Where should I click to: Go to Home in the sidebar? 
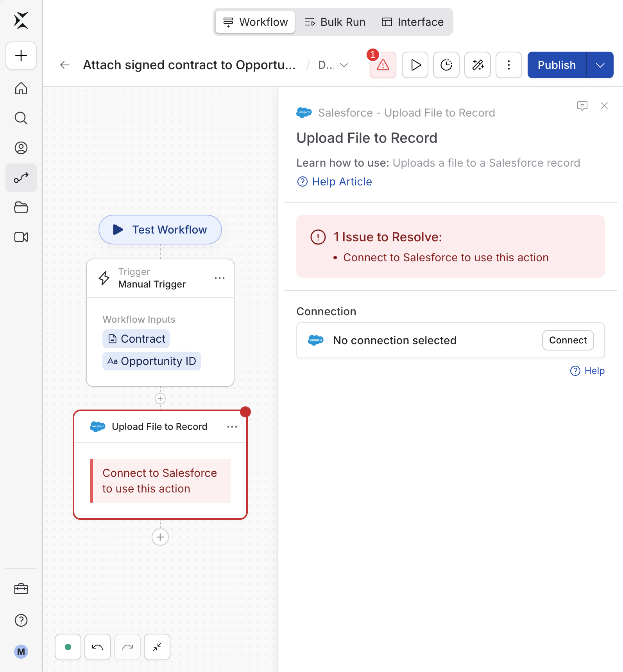[x=21, y=88]
